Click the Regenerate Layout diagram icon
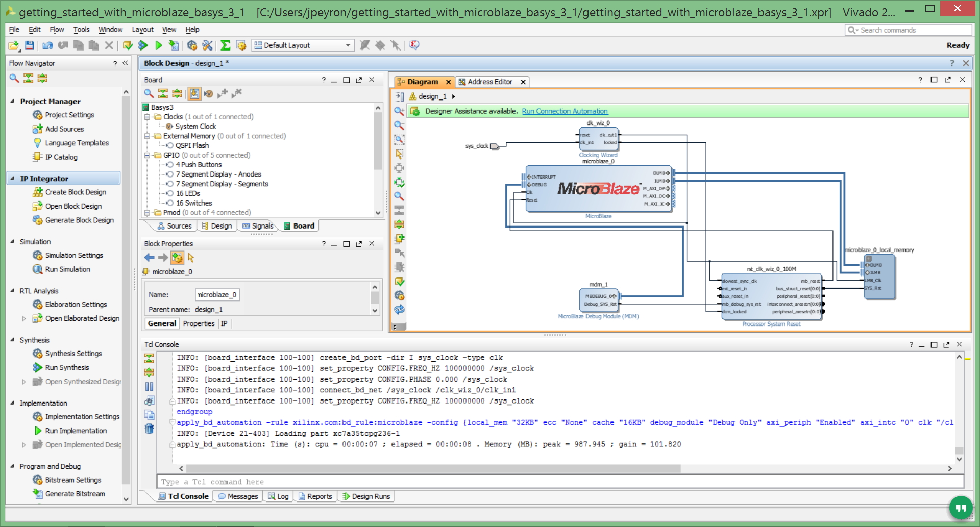The width and height of the screenshot is (980, 527). pos(399,309)
